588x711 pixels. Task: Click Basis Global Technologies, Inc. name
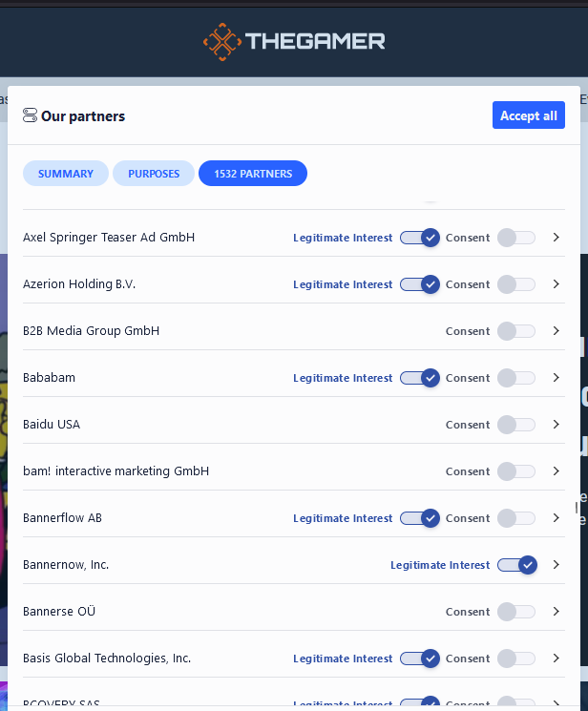tap(107, 658)
